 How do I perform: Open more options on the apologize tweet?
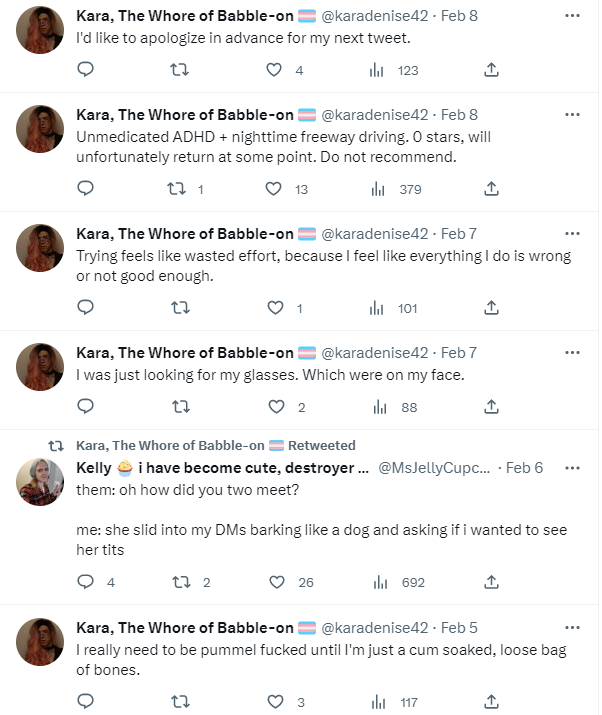pos(572,16)
